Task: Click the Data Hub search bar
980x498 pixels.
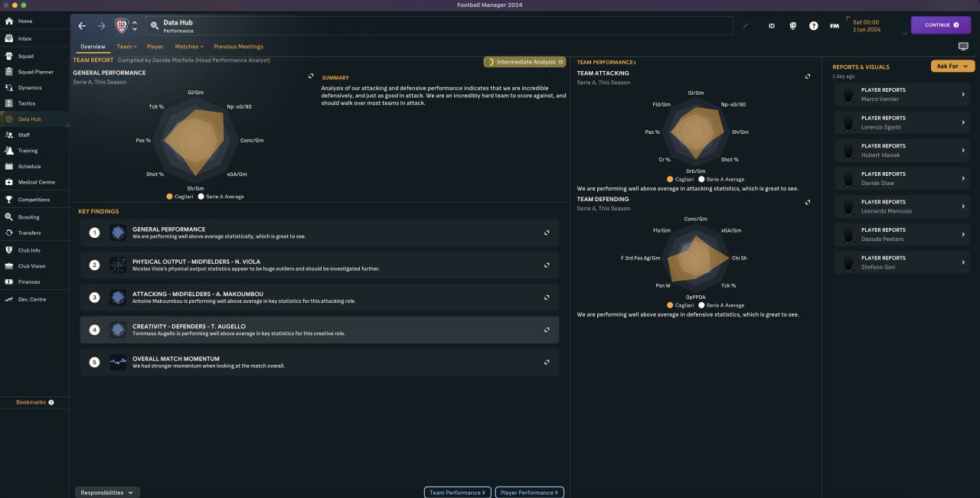Action: click(439, 26)
